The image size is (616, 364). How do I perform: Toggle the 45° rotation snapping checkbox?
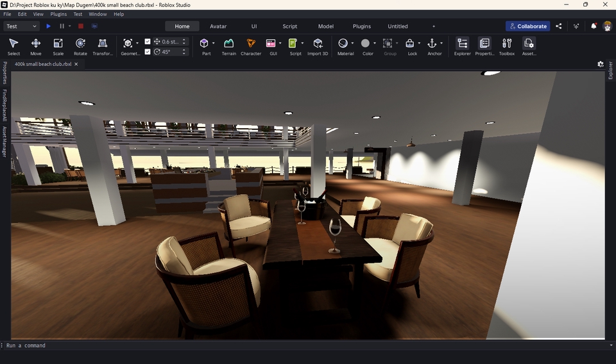tap(148, 52)
